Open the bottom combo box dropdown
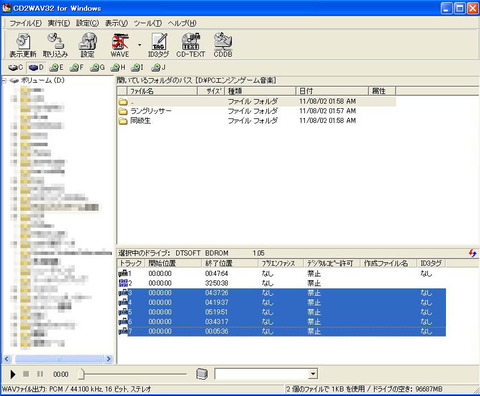The height and width of the screenshot is (396, 480). [313, 374]
